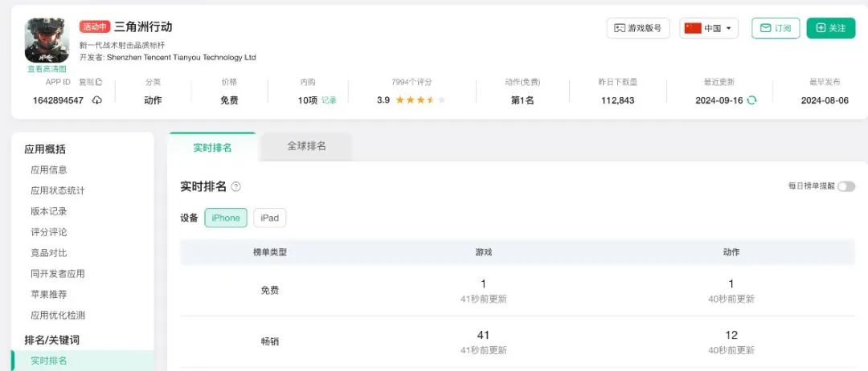Open 竞品对比 in the sidebar
This screenshot has width=868, height=371.
pos(49,253)
